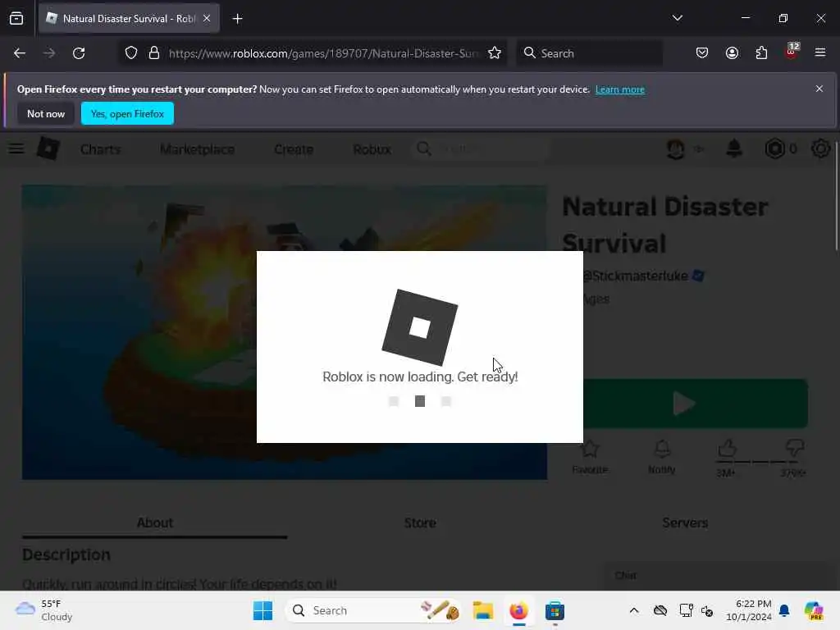Switch to the Store tab

(x=420, y=523)
